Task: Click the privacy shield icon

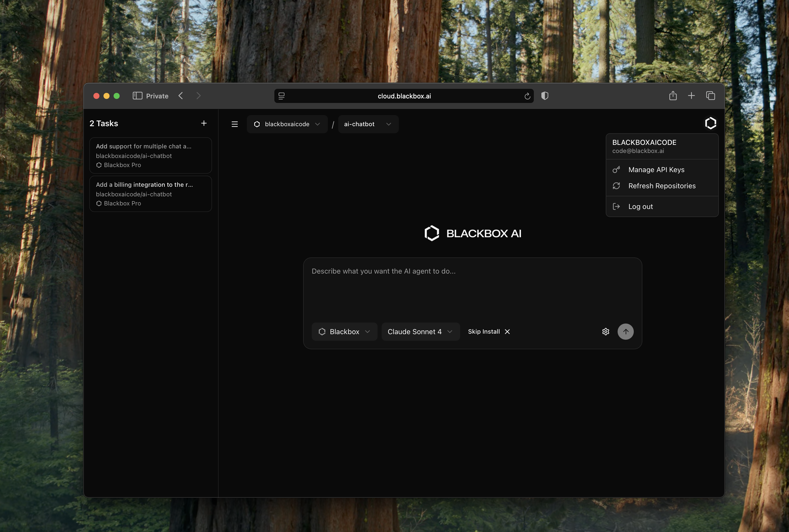Action: (x=545, y=96)
